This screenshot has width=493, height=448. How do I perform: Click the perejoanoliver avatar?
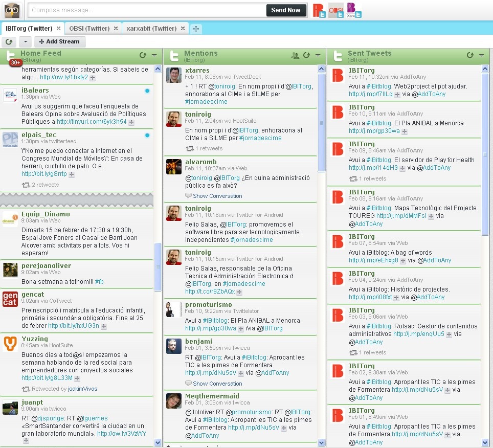click(x=10, y=271)
